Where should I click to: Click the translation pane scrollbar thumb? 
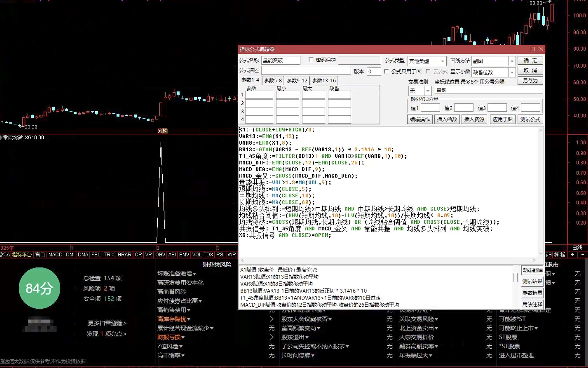coord(515,277)
